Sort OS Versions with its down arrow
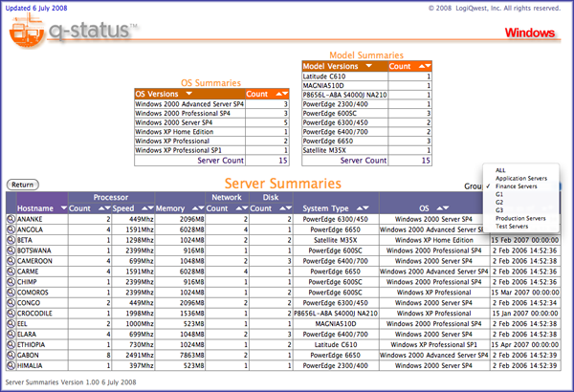The width and height of the screenshot is (574, 392). 188,94
